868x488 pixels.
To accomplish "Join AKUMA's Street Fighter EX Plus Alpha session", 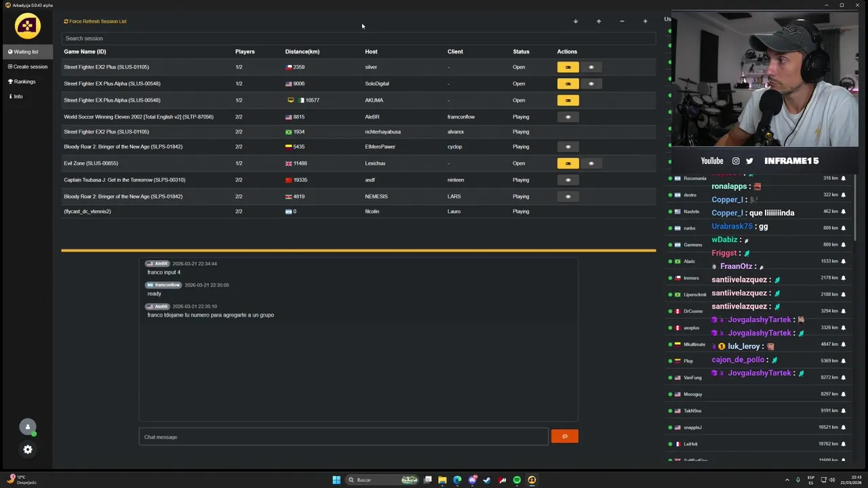I will (568, 100).
